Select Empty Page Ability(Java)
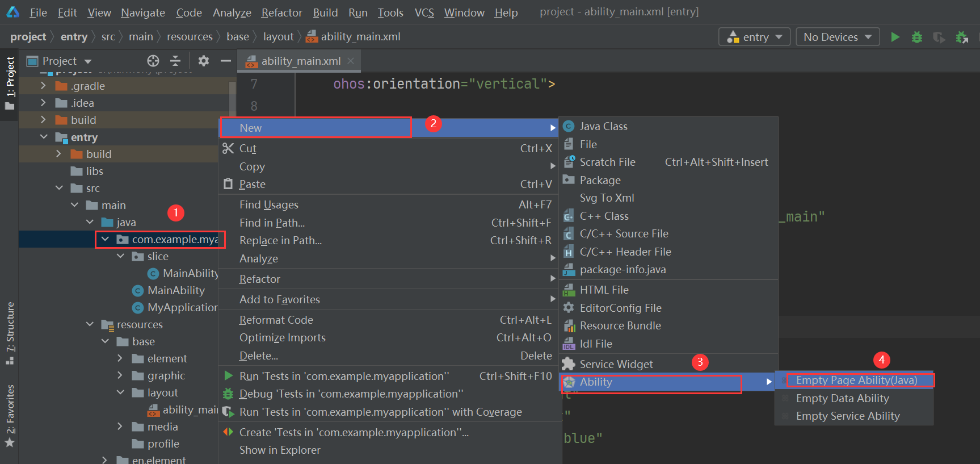Viewport: 980px width, 464px height. click(855, 380)
